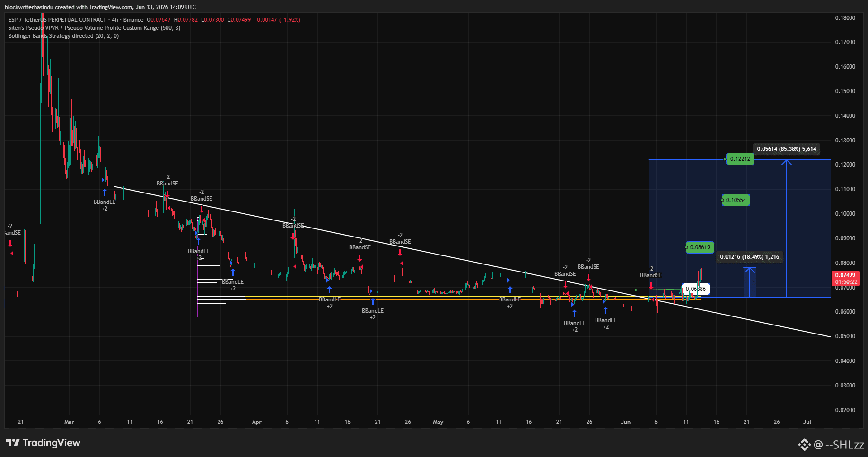Click the 0.02000 price axis label
Image resolution: width=868 pixels, height=457 pixels.
845,410
